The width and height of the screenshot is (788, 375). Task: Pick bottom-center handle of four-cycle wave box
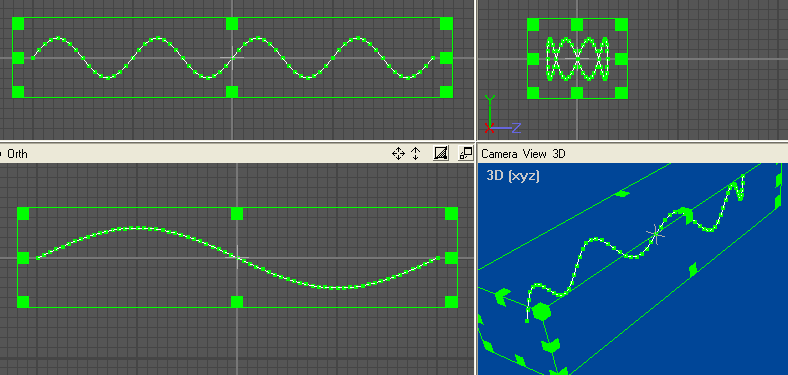pyautogui.click(x=232, y=91)
